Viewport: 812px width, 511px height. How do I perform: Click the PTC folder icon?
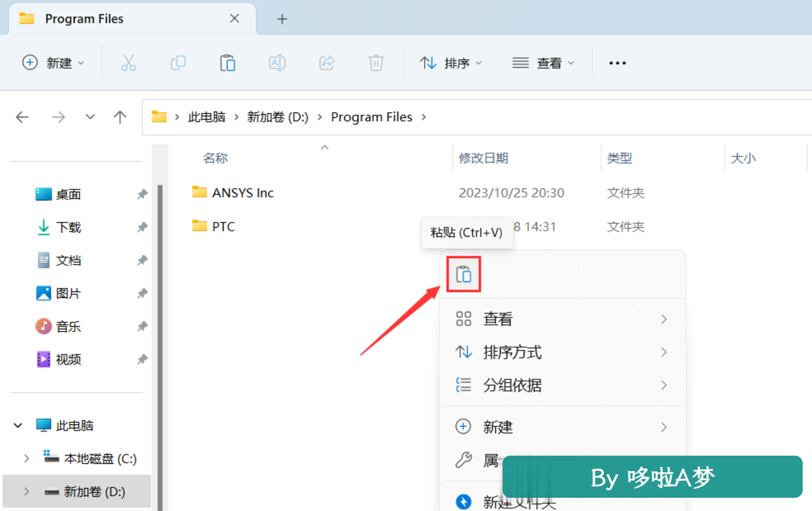[199, 225]
